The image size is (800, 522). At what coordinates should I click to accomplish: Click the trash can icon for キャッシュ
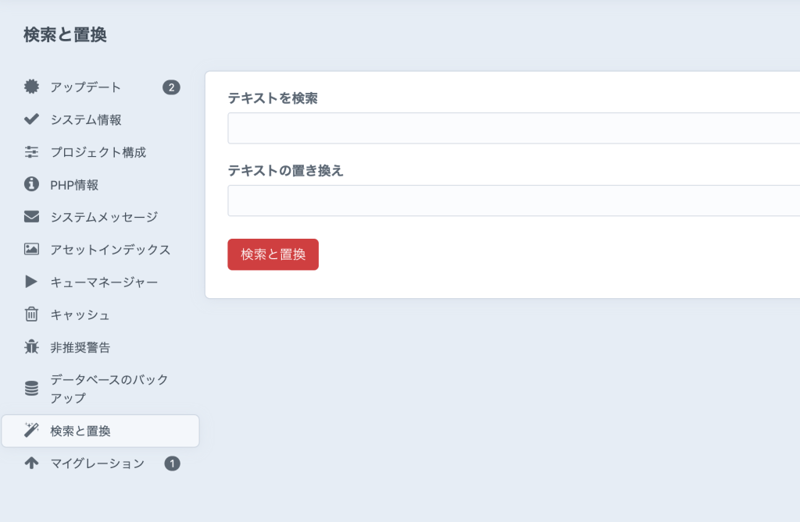click(31, 315)
